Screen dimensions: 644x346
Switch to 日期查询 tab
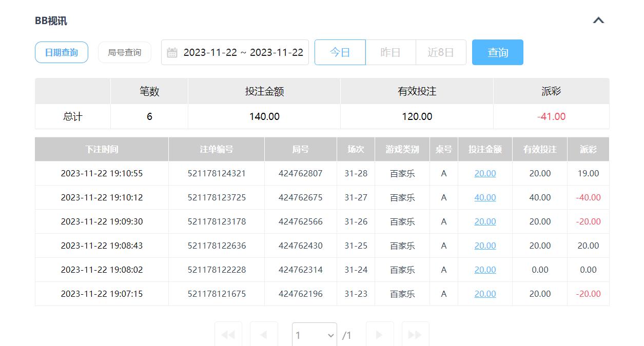(x=62, y=52)
